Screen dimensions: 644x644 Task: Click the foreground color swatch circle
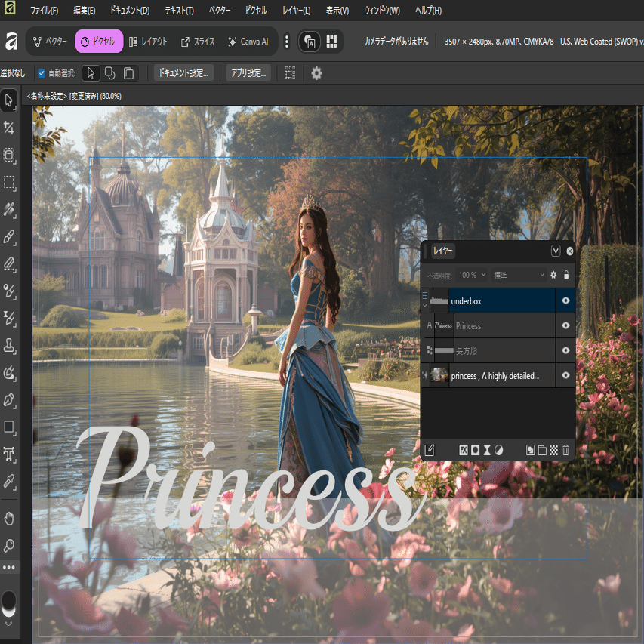click(8, 599)
